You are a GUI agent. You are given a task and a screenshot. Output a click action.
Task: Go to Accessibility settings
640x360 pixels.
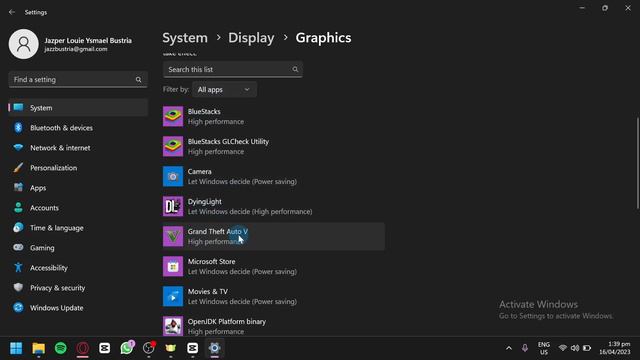(78, 268)
